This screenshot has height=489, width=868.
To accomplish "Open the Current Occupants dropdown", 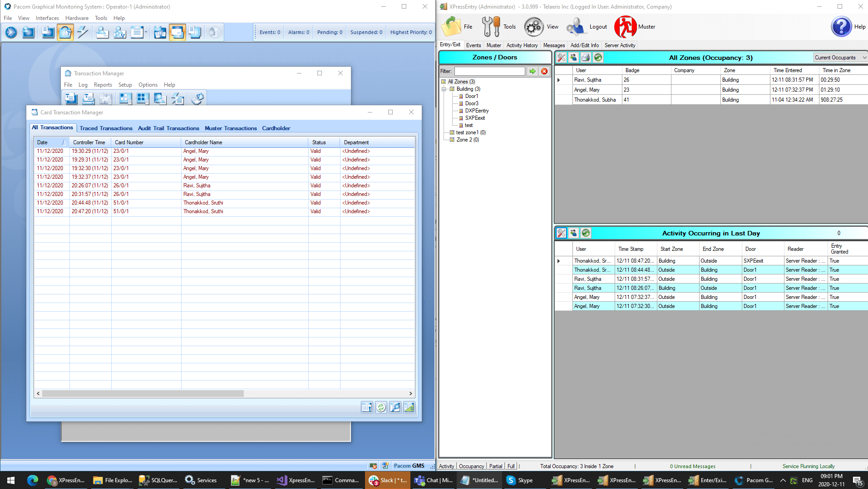I will pyautogui.click(x=840, y=58).
